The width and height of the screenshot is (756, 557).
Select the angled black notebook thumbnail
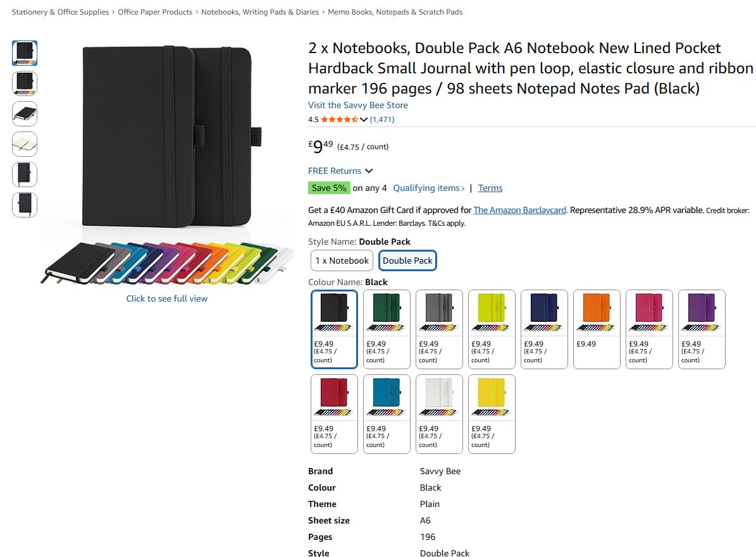pyautogui.click(x=25, y=114)
